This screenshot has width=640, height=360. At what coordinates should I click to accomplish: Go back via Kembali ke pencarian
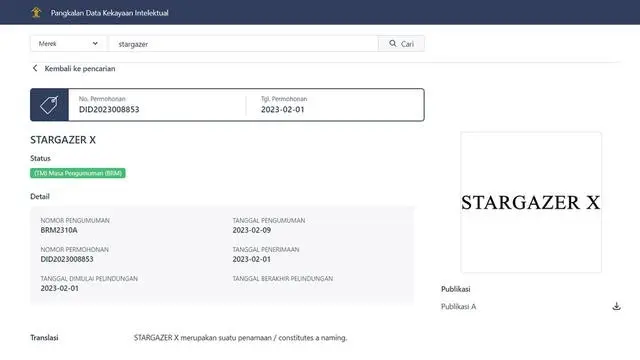[80, 69]
